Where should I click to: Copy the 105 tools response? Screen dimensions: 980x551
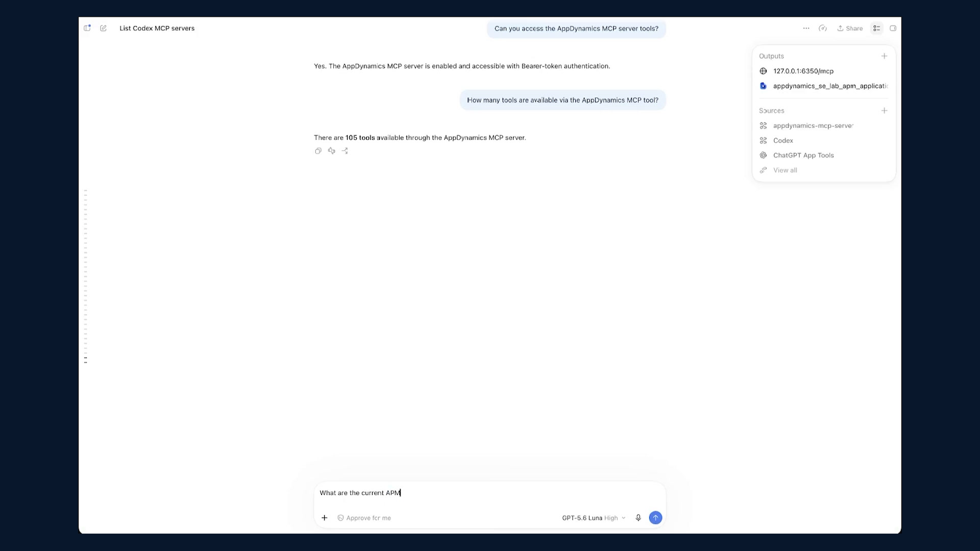click(x=318, y=151)
